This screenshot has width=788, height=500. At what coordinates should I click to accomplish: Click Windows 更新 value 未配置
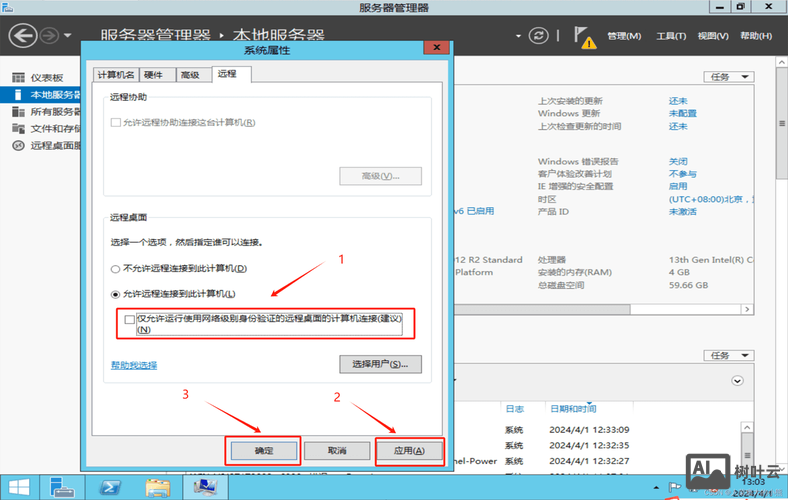point(682,114)
